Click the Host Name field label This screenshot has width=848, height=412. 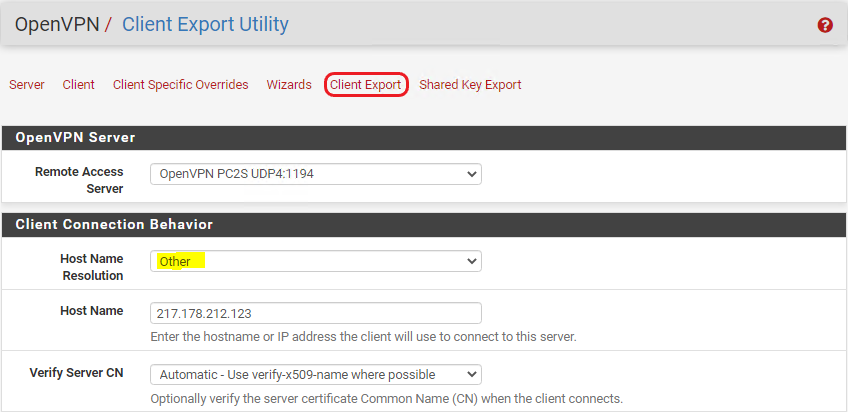pyautogui.click(x=92, y=311)
